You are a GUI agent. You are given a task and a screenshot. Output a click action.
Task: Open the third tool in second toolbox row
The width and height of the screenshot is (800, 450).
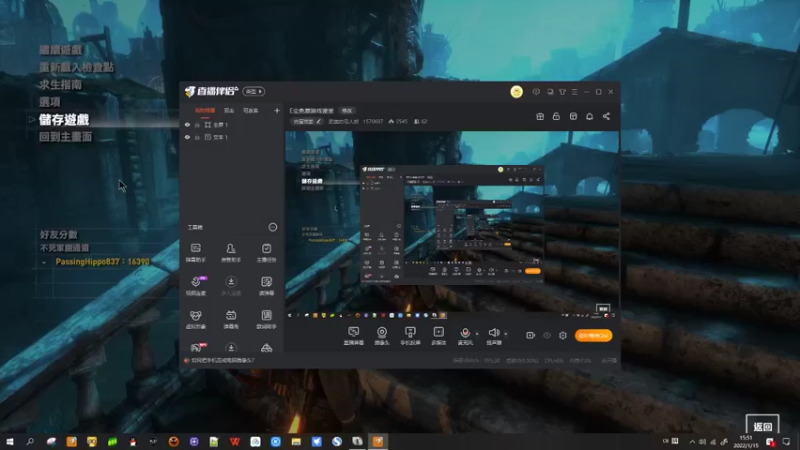coord(266,285)
